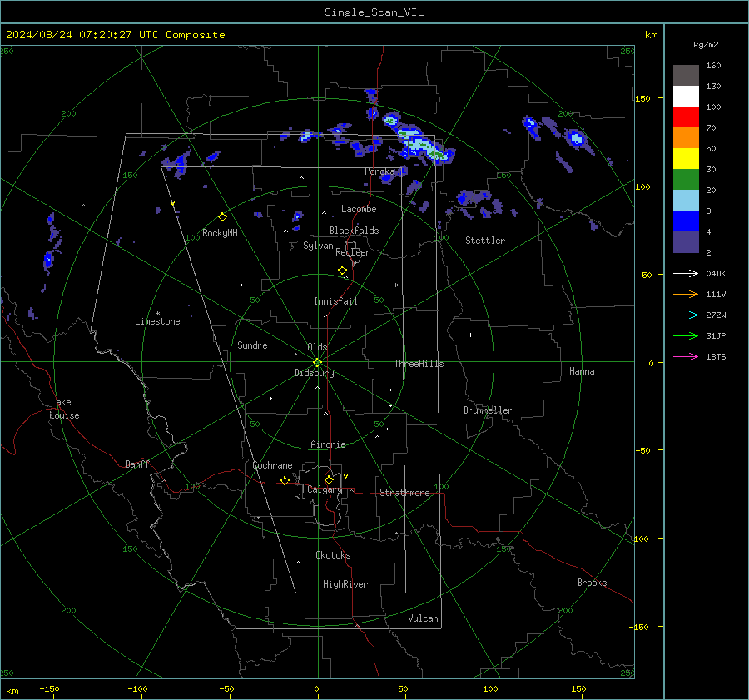The image size is (749, 700).
Task: Click the RockyMH label on map
Action: (x=220, y=233)
